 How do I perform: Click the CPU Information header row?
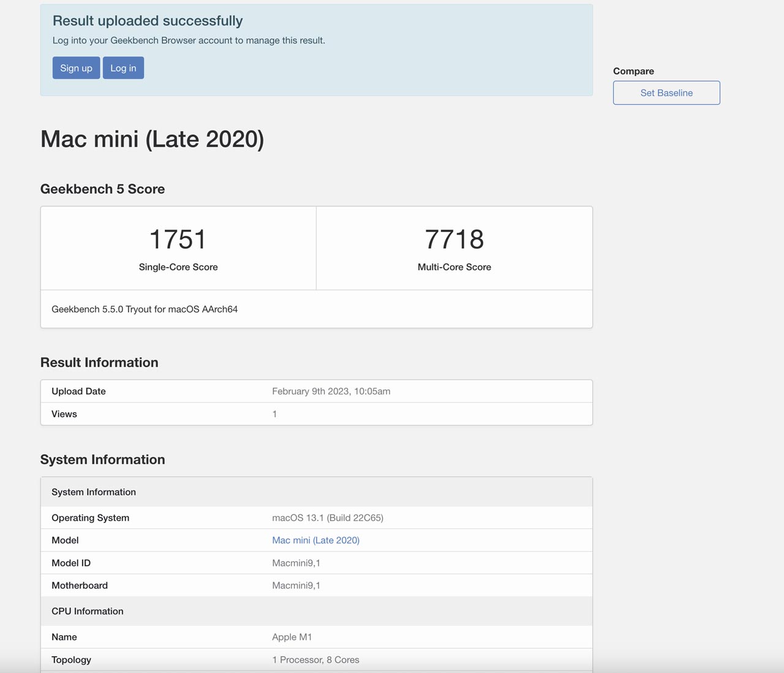pyautogui.click(x=317, y=611)
